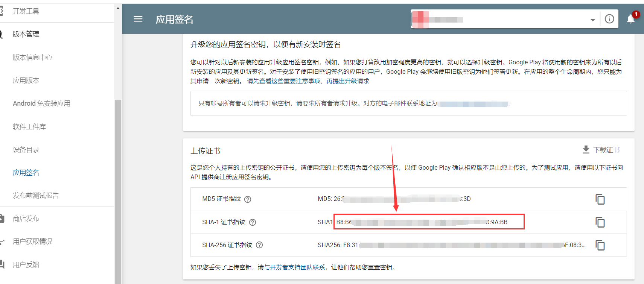Open 商店发布 in the sidebar
Viewport: 644px width, 284px height.
pos(26,219)
